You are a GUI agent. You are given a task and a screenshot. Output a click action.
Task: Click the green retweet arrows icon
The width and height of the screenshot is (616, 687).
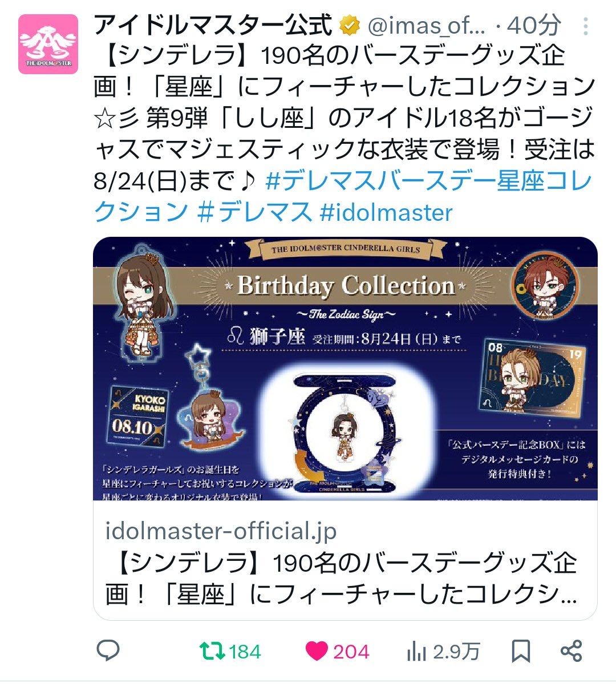coord(210,651)
